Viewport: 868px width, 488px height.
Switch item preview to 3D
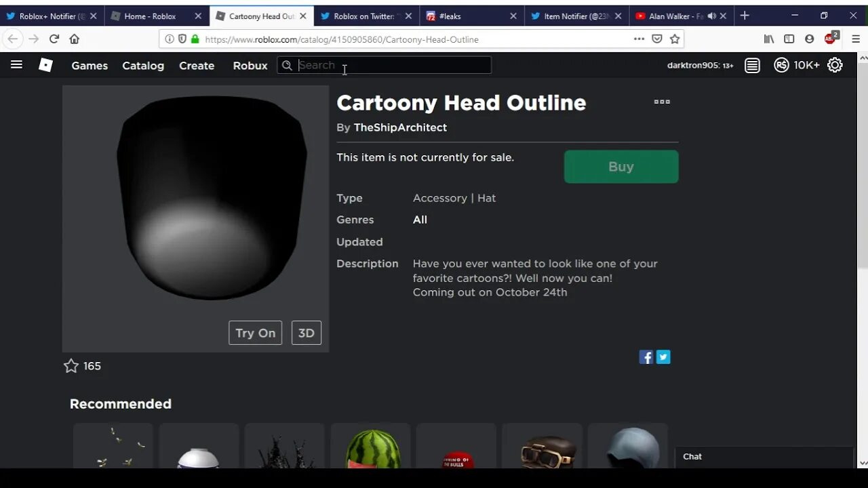pyautogui.click(x=307, y=333)
